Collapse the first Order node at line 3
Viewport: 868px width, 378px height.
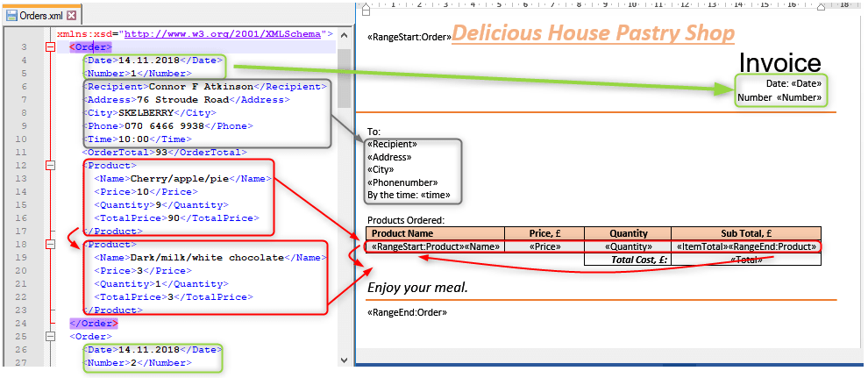(x=51, y=47)
